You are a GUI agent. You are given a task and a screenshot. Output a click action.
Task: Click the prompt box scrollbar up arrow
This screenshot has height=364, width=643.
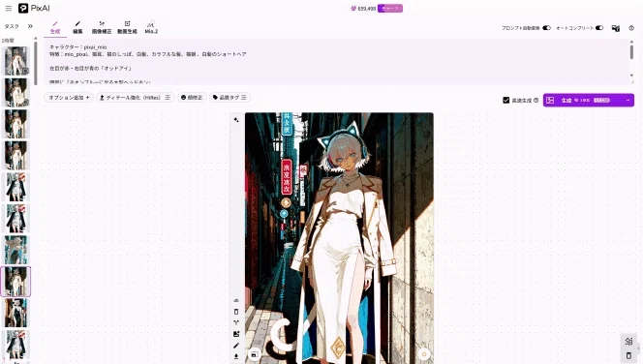point(631,43)
